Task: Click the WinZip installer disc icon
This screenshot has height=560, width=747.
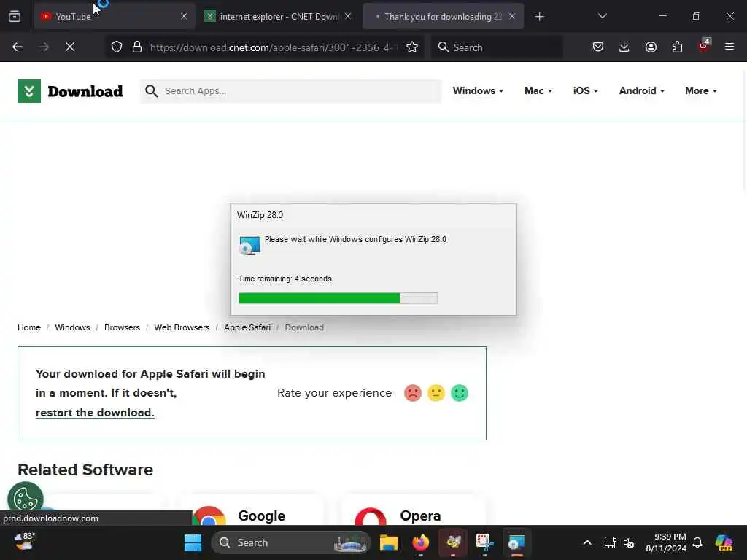Action: tap(249, 246)
